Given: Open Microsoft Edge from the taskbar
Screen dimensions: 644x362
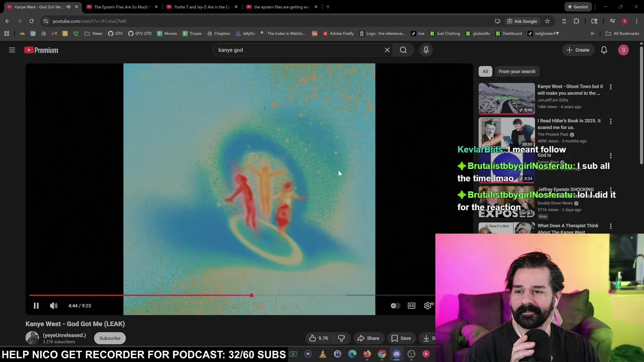Looking at the screenshot, I should pyautogui.click(x=352, y=354).
